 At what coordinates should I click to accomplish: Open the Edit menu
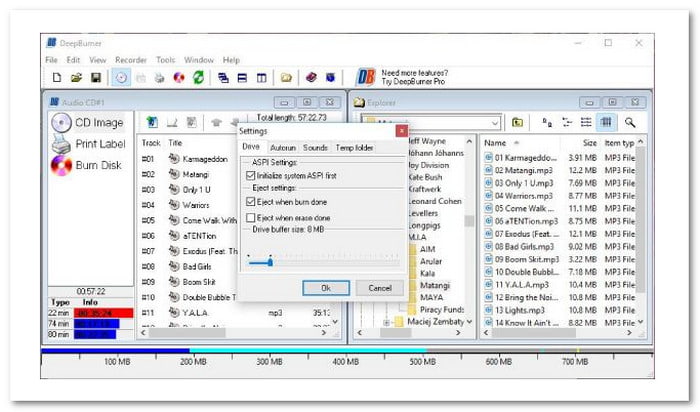[73, 60]
